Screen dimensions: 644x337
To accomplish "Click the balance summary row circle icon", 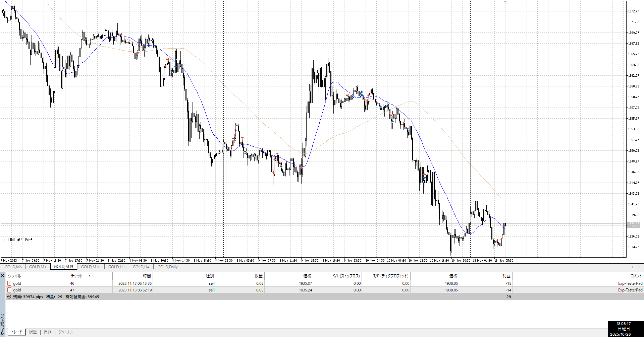I will 9,297.
